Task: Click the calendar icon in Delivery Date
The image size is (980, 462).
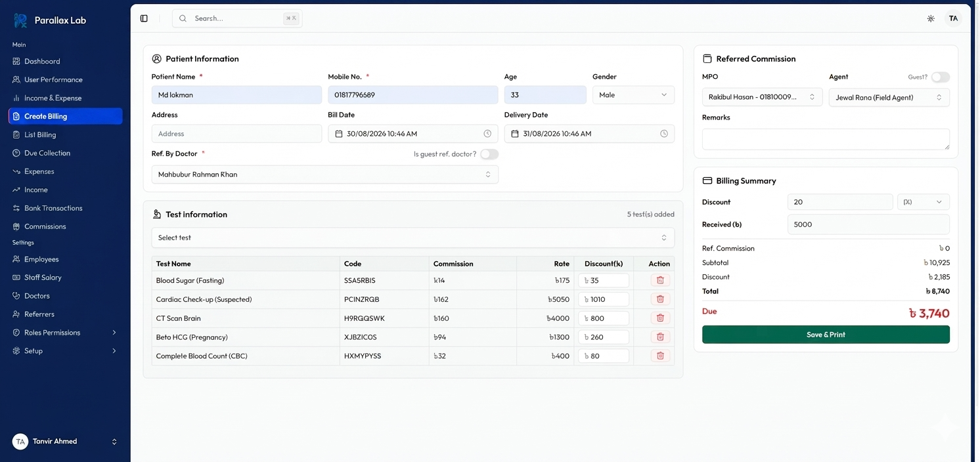Action: click(x=515, y=134)
